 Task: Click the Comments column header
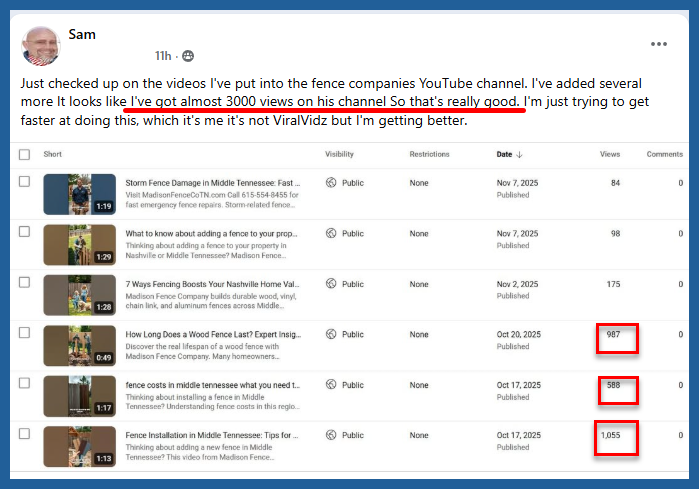(664, 154)
